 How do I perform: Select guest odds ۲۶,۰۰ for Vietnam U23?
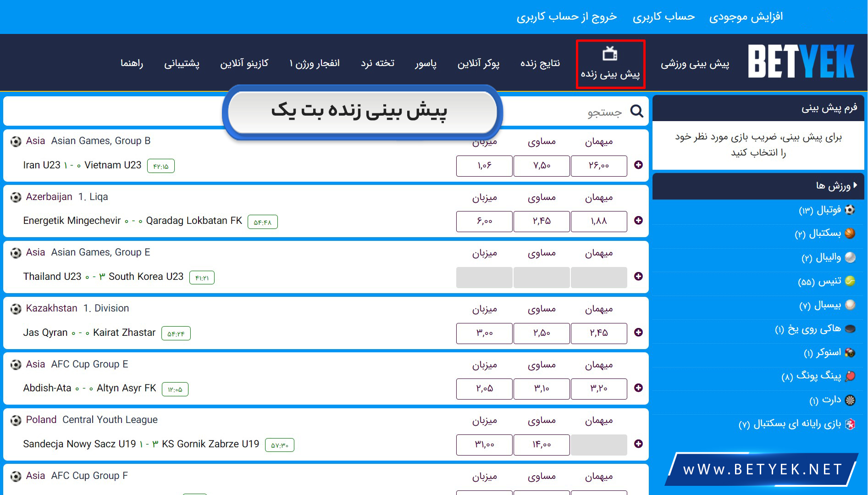599,166
